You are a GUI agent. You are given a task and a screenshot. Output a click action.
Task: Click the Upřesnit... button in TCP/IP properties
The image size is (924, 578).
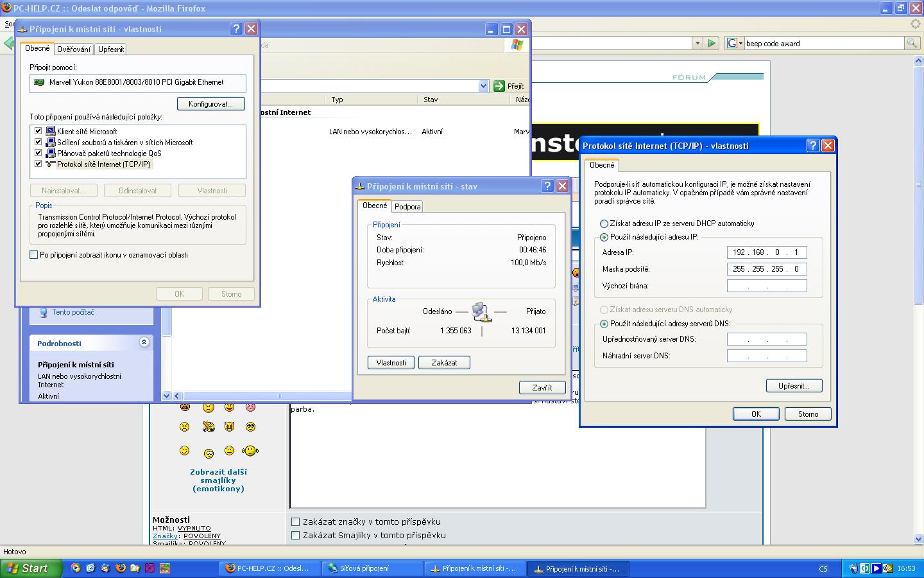(794, 385)
